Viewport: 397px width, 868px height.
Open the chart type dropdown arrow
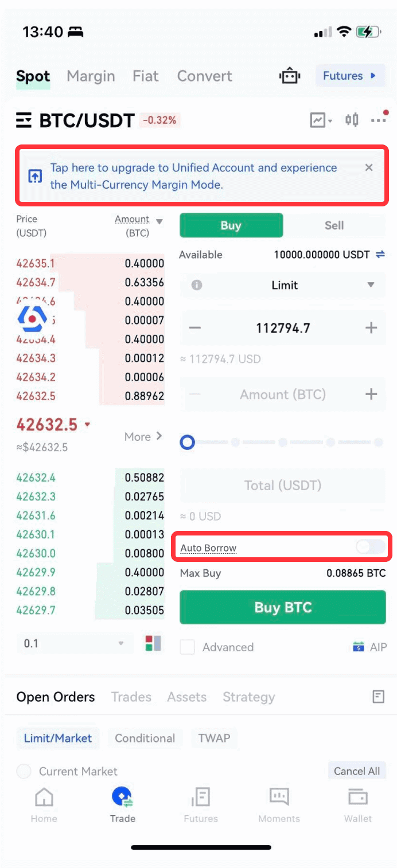pos(330,121)
